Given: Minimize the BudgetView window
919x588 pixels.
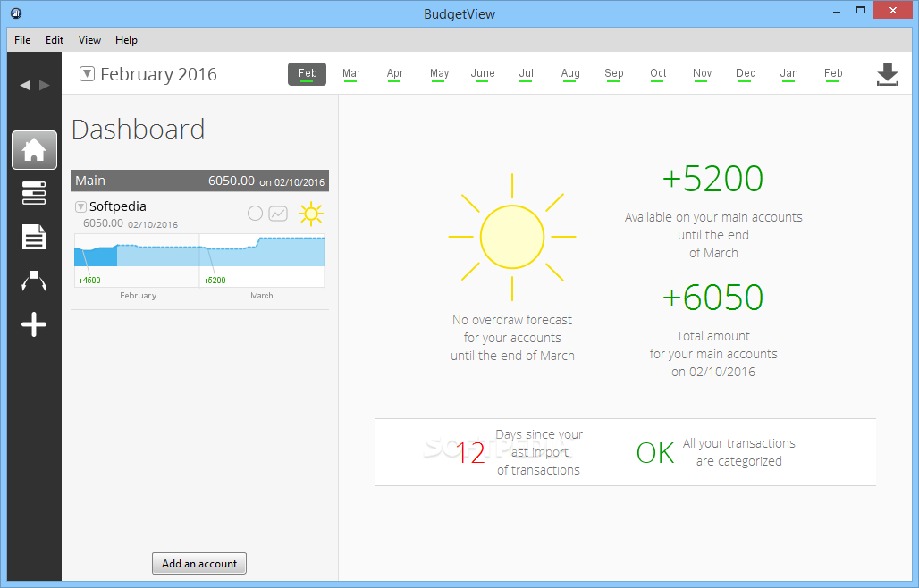Looking at the screenshot, I should [x=837, y=11].
